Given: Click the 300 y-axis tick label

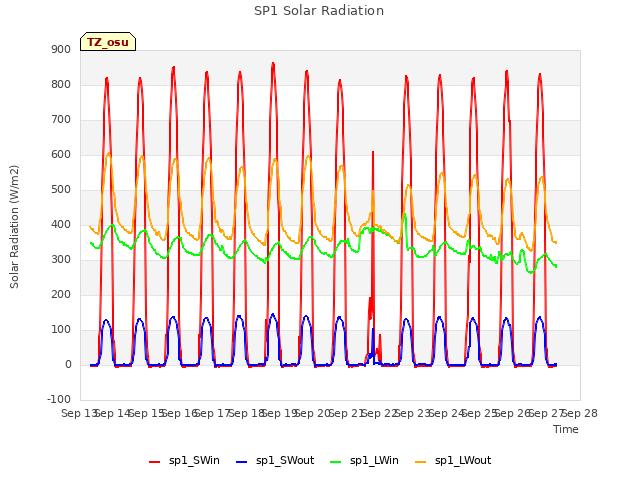Looking at the screenshot, I should [61, 260].
